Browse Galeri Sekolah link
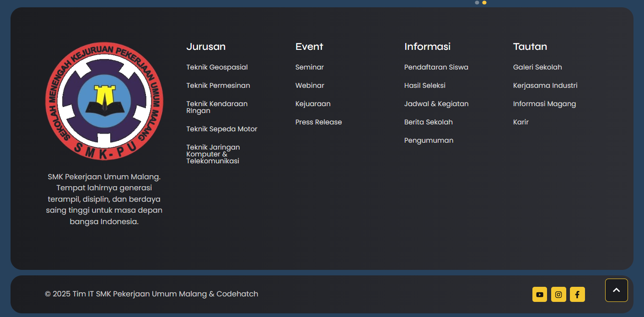 tap(537, 67)
